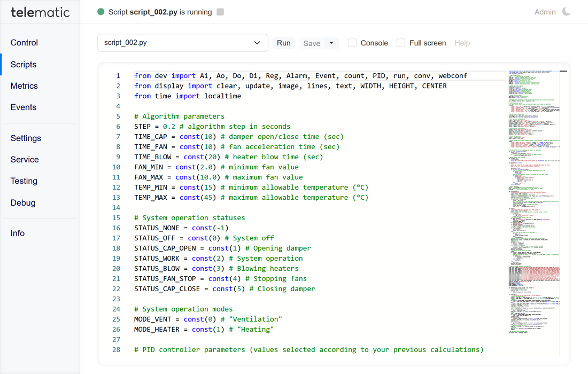Open the Events page
Image resolution: width=588 pixels, height=374 pixels.
point(24,107)
